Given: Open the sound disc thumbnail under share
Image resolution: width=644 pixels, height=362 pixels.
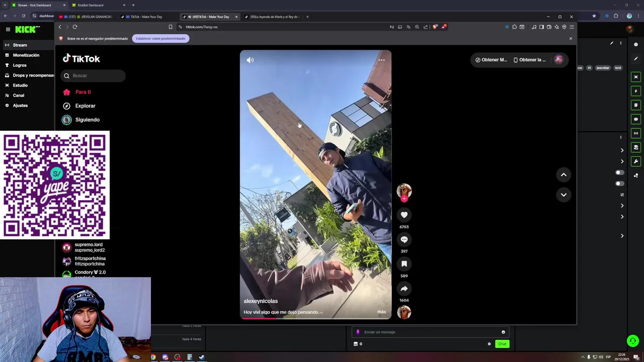Looking at the screenshot, I should point(404,313).
